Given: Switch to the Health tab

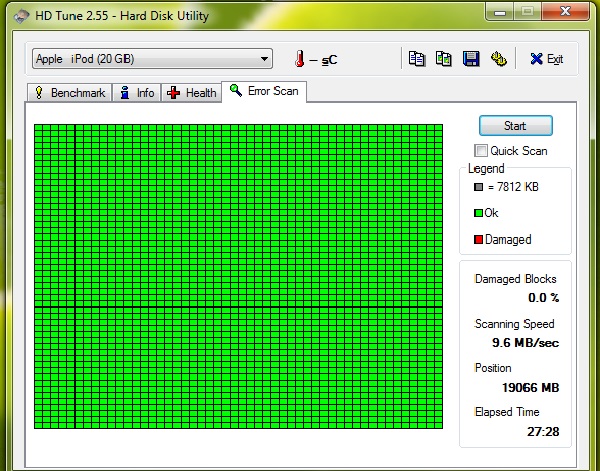Looking at the screenshot, I should click(x=192, y=93).
